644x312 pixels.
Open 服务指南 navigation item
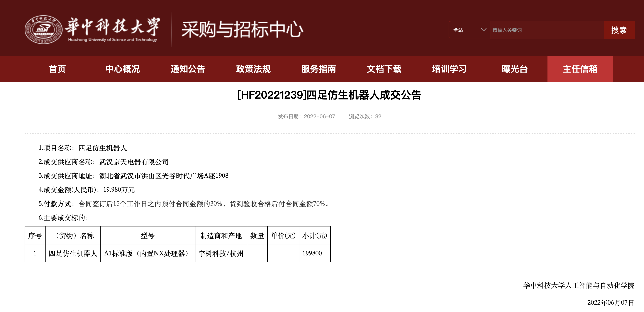319,69
